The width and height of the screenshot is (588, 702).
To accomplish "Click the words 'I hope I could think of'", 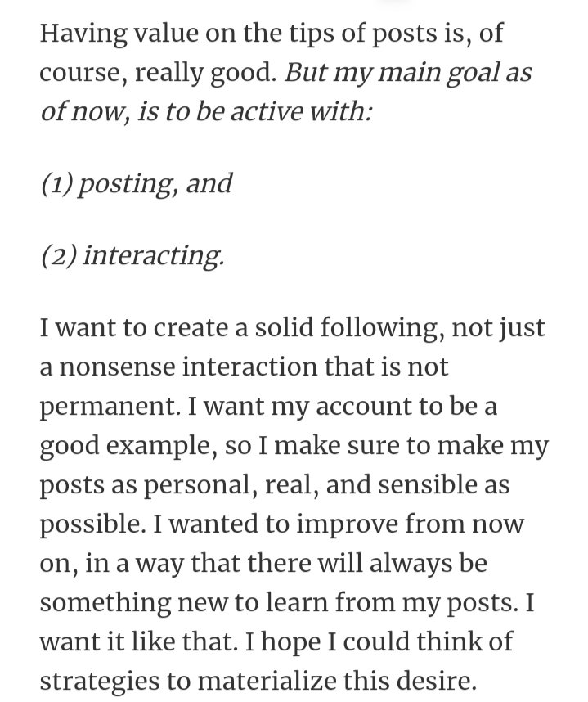I will (379, 642).
